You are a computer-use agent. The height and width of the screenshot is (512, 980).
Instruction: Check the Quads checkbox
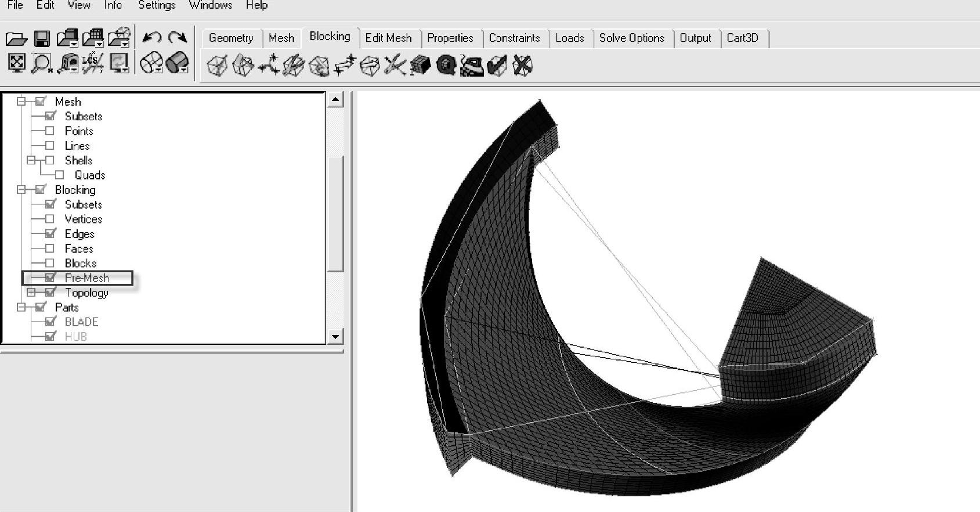pos(59,175)
